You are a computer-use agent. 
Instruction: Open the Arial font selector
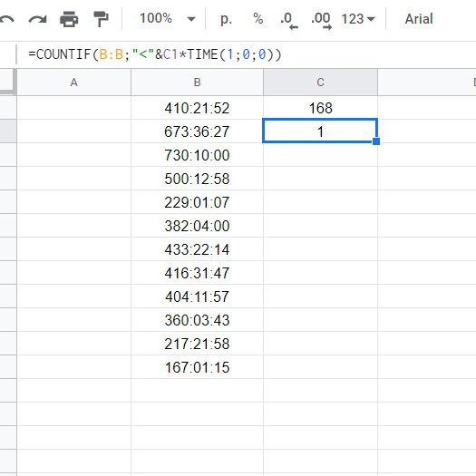coord(419,19)
